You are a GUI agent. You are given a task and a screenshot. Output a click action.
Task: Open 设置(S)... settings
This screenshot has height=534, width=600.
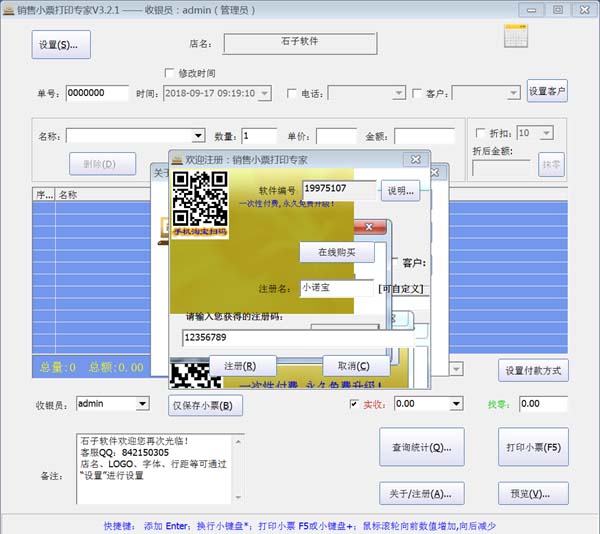pos(61,45)
